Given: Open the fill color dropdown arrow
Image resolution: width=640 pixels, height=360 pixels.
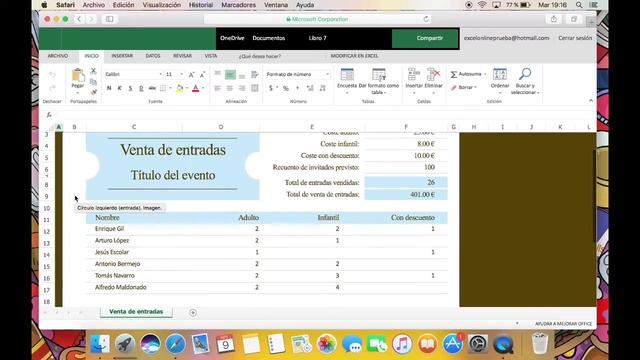Looking at the screenshot, I should click(x=187, y=88).
